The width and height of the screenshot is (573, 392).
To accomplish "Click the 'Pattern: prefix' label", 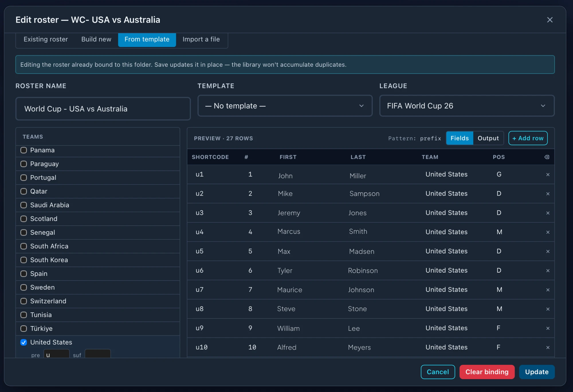I will (x=415, y=138).
